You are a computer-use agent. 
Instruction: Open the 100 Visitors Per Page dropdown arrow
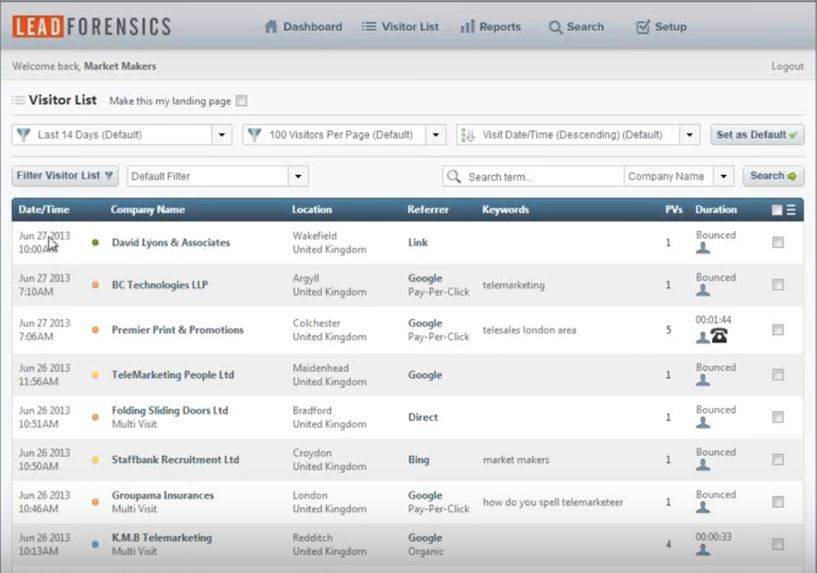(x=436, y=135)
